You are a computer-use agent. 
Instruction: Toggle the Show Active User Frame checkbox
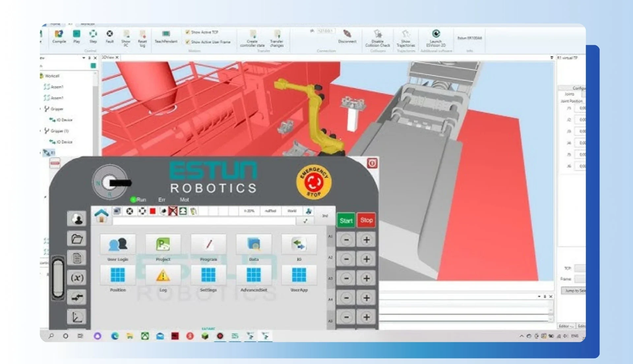188,42
